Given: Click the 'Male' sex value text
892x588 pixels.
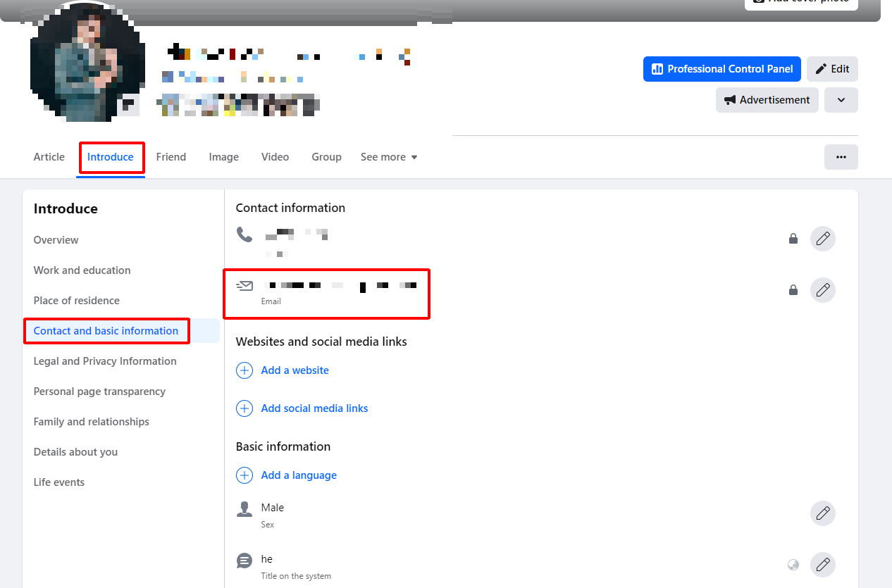Looking at the screenshot, I should click(273, 508).
